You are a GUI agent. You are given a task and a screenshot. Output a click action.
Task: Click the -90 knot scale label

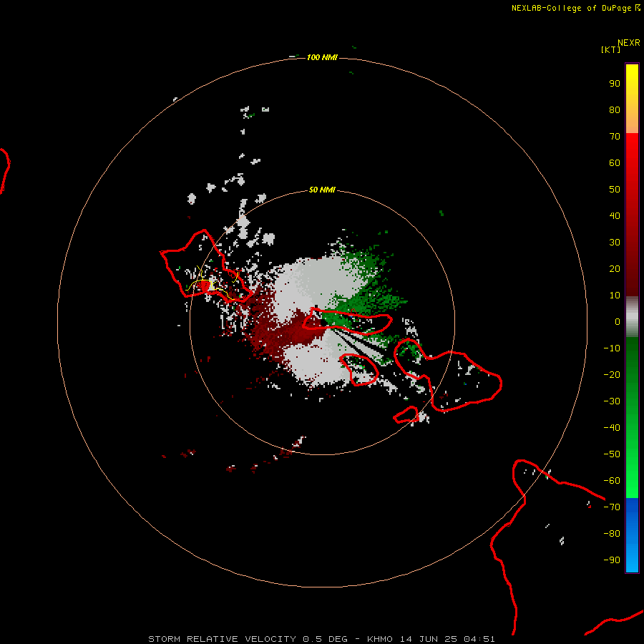pos(612,560)
